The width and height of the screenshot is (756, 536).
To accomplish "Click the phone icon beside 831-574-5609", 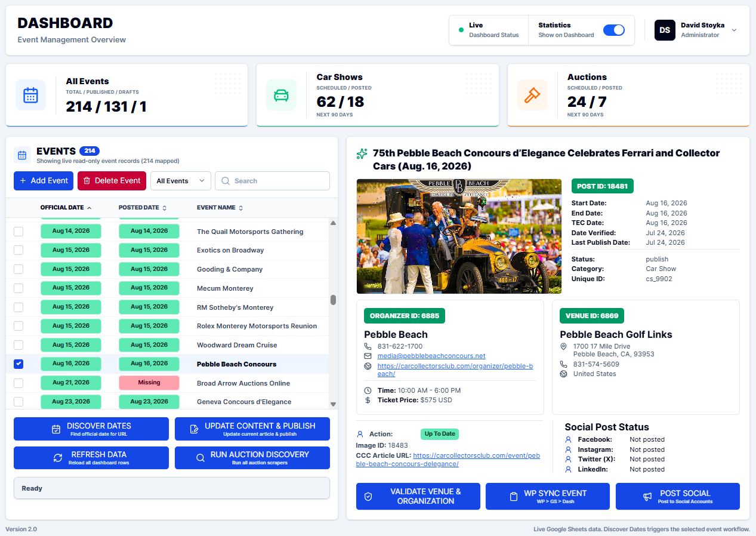I will tap(563, 364).
